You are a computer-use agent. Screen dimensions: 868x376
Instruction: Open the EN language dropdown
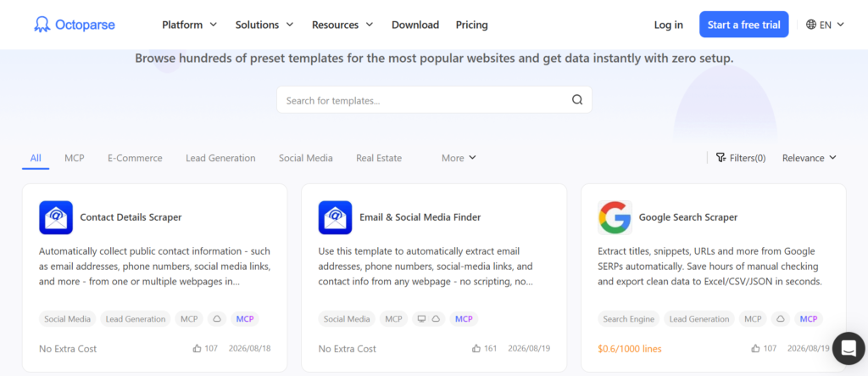coord(825,25)
